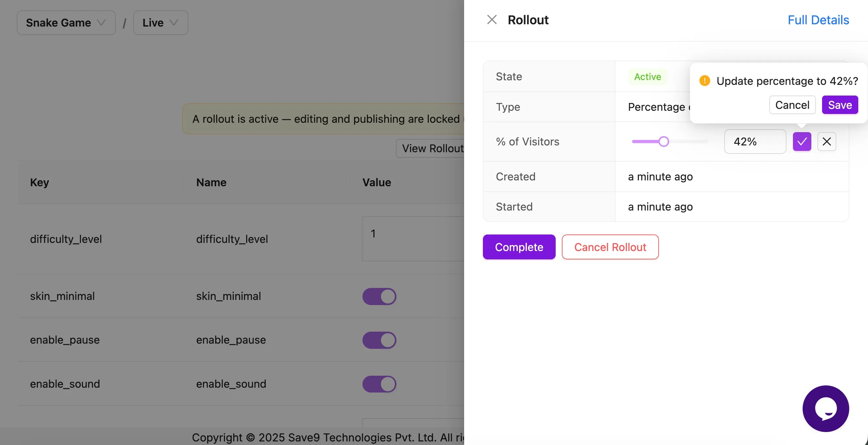868x445 pixels.
Task: Click the difficulty_level value field
Action: 413,239
